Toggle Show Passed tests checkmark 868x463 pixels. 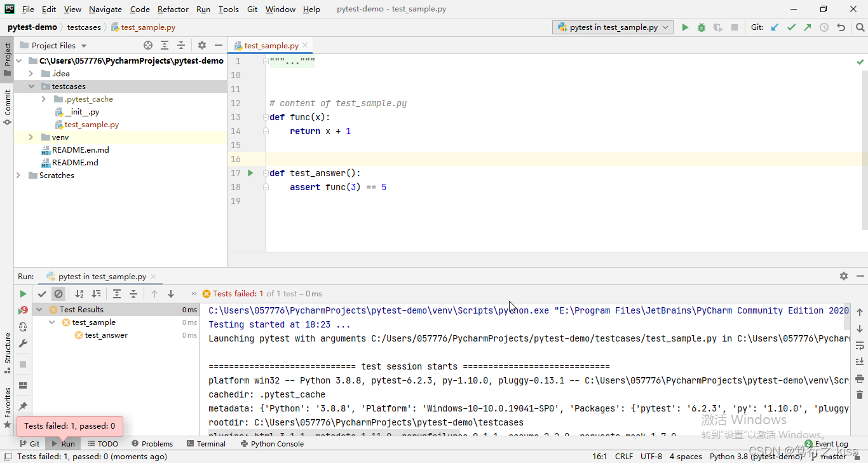pyautogui.click(x=42, y=294)
